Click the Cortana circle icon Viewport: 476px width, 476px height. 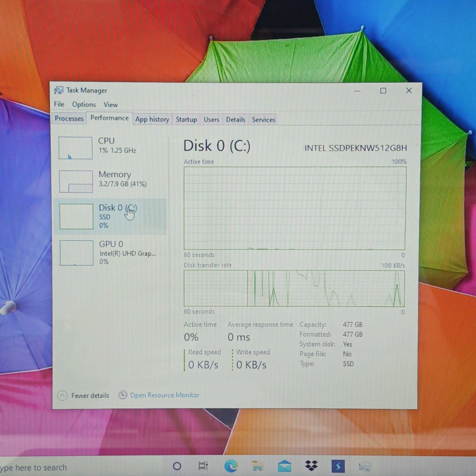[177, 466]
